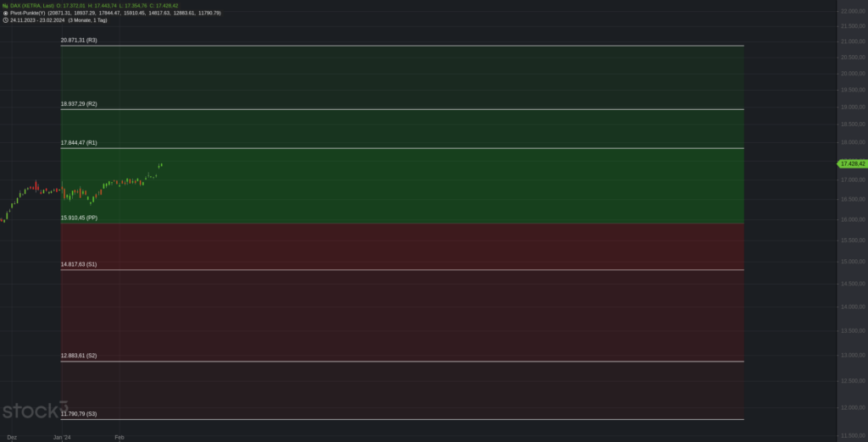Click the clock icon beside the date range
Screen dimensions: 868x442
tap(5, 20)
